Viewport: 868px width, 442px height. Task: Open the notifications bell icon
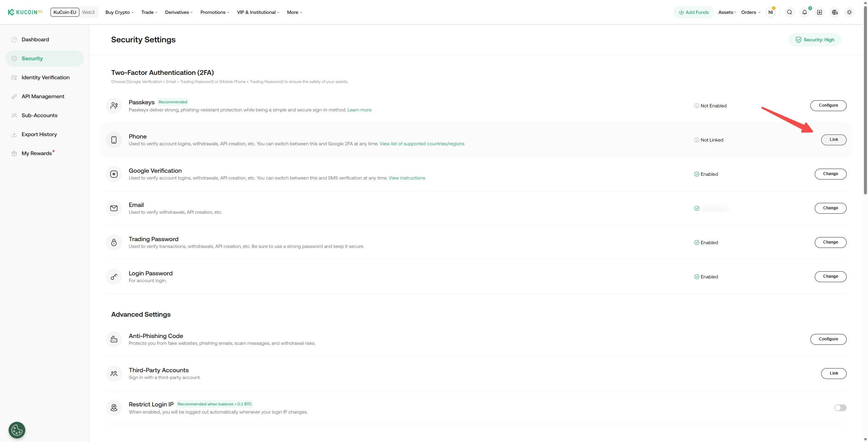click(804, 12)
